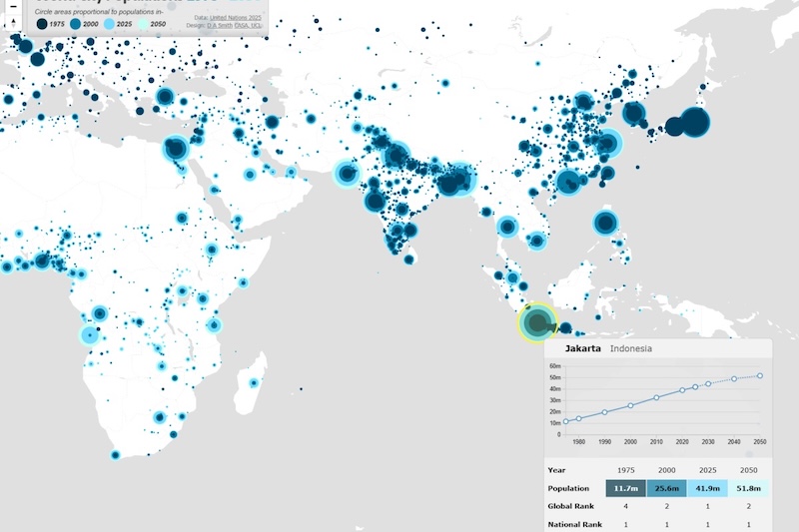Click the Manila circle in the Philippines

pyautogui.click(x=604, y=223)
